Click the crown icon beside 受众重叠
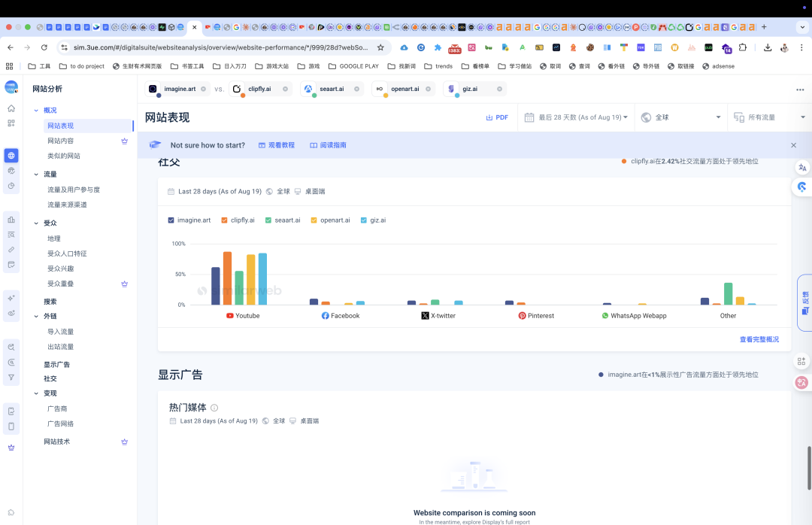 (x=124, y=284)
